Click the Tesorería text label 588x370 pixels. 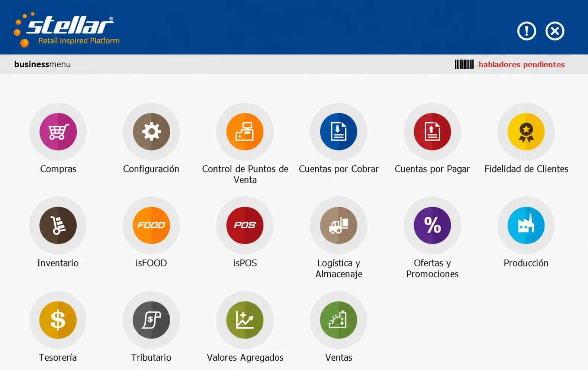(58, 357)
